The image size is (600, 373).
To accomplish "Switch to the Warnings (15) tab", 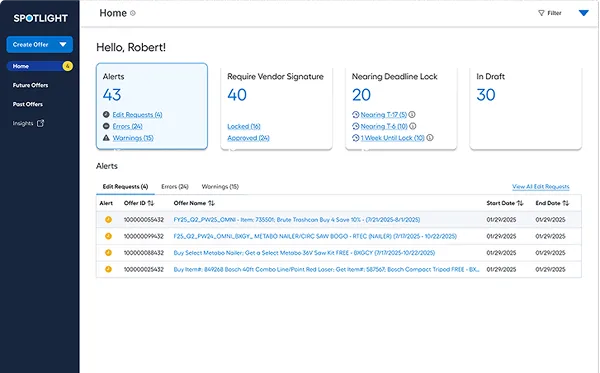I will pyautogui.click(x=220, y=187).
